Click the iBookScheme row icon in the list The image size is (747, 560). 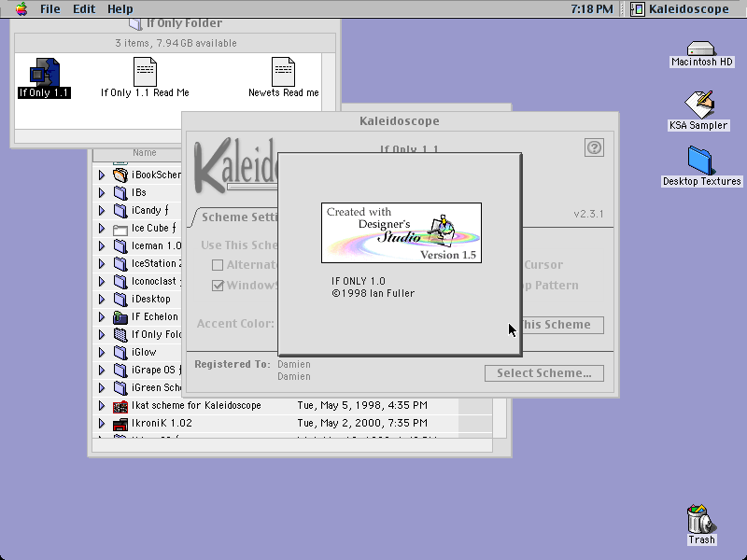click(120, 175)
